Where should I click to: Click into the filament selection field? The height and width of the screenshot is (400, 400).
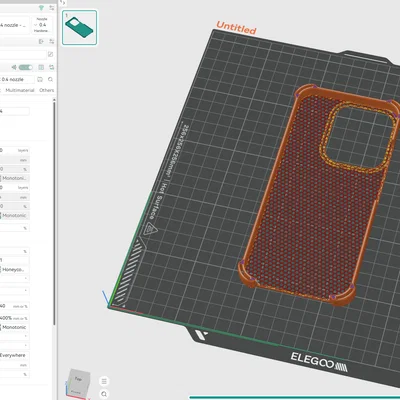(23, 54)
